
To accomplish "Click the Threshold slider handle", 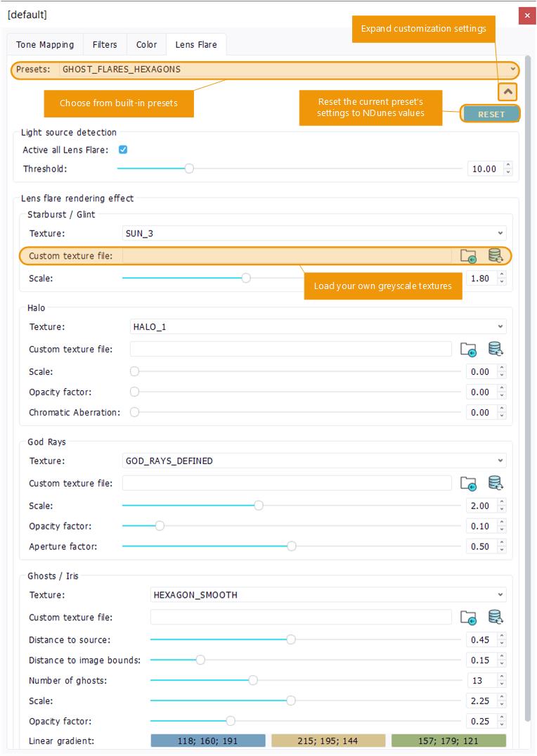I will (x=188, y=169).
